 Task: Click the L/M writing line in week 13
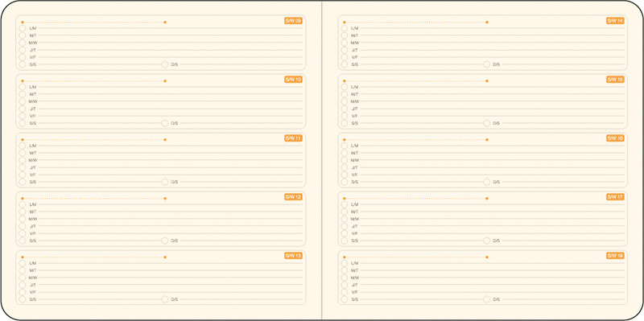click(171, 263)
